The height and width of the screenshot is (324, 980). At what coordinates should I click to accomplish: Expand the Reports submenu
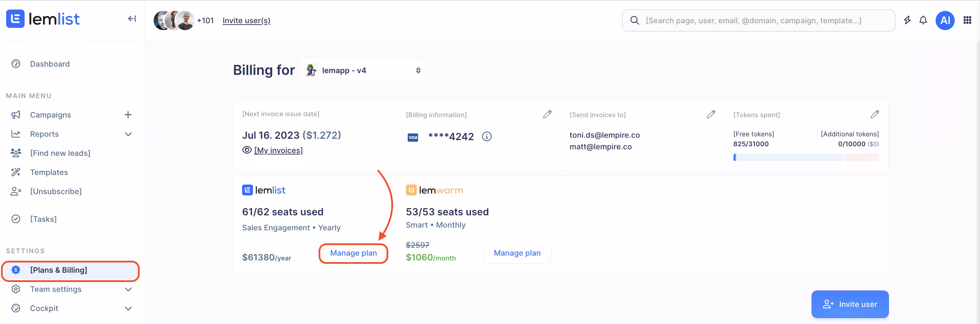[x=128, y=134]
